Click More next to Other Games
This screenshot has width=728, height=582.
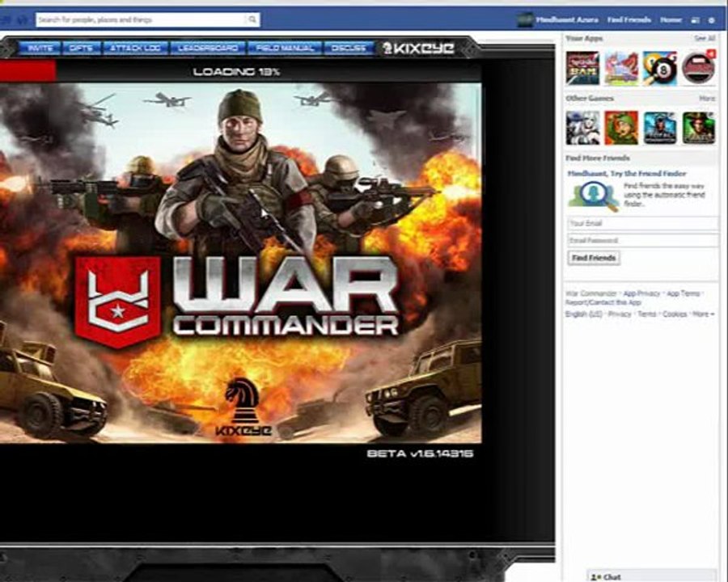click(x=707, y=99)
